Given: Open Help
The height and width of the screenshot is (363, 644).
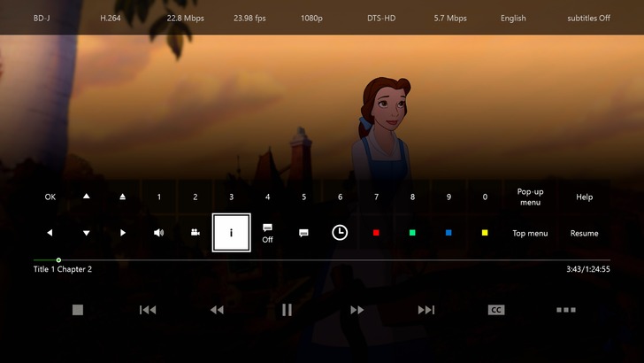Looking at the screenshot, I should click(584, 197).
